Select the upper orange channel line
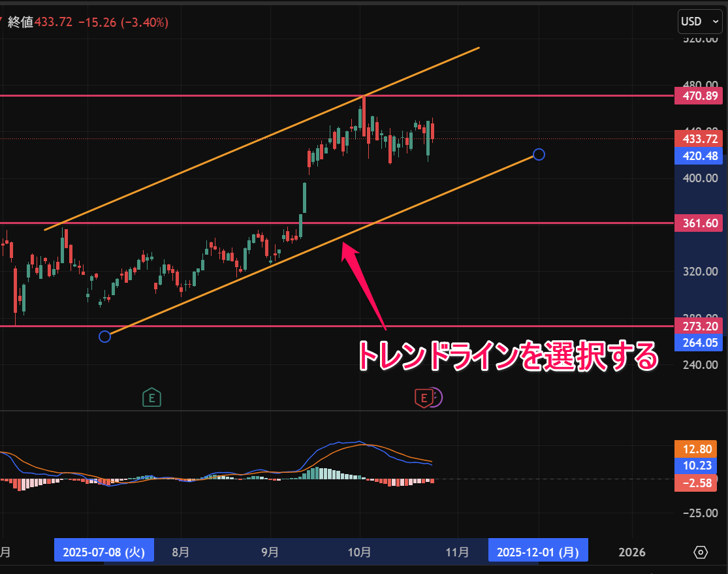The image size is (728, 574). tap(261, 139)
